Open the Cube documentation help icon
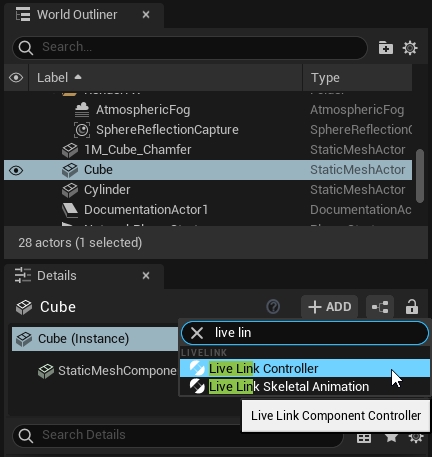Image resolution: width=432 pixels, height=457 pixels. [273, 307]
